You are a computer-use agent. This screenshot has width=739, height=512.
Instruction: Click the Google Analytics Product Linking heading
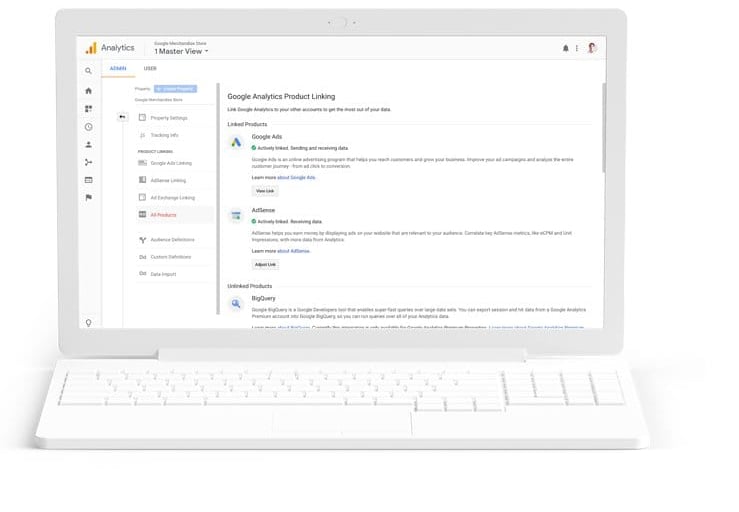click(x=281, y=96)
